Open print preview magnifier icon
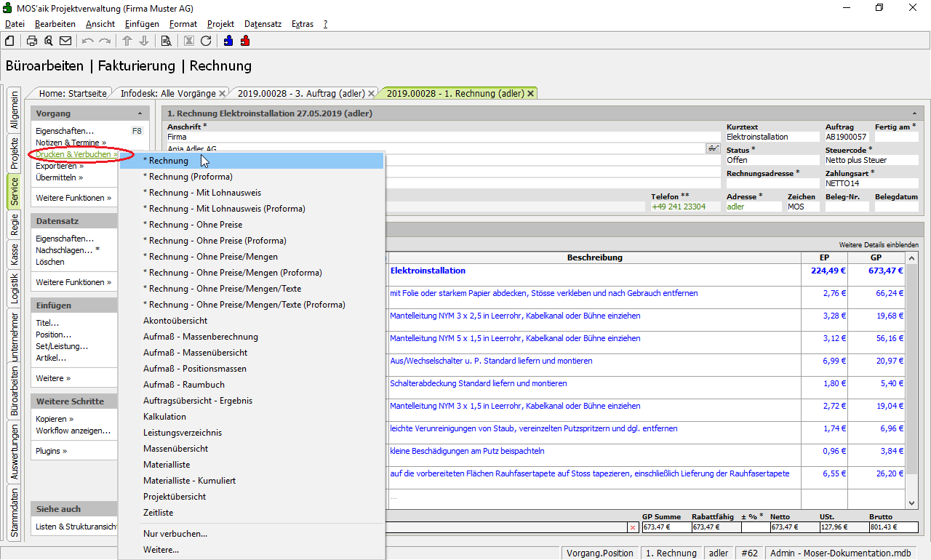Screen dimensions: 931x560 [x=49, y=41]
